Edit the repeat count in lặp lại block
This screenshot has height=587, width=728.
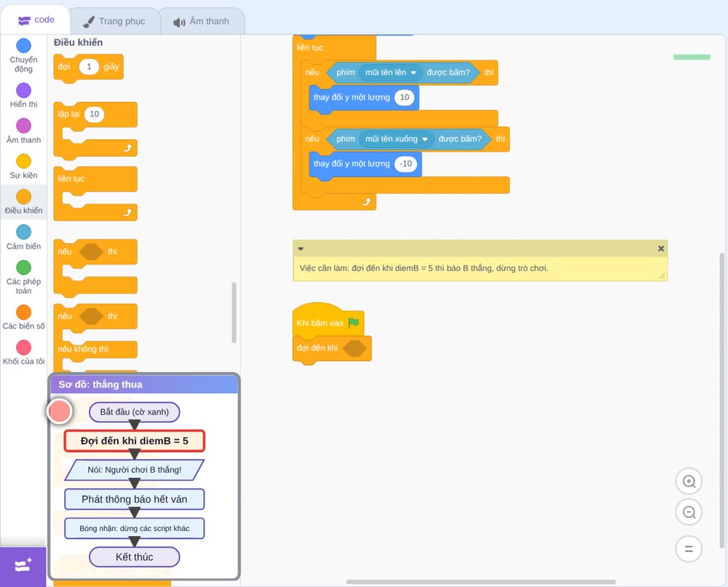click(94, 114)
